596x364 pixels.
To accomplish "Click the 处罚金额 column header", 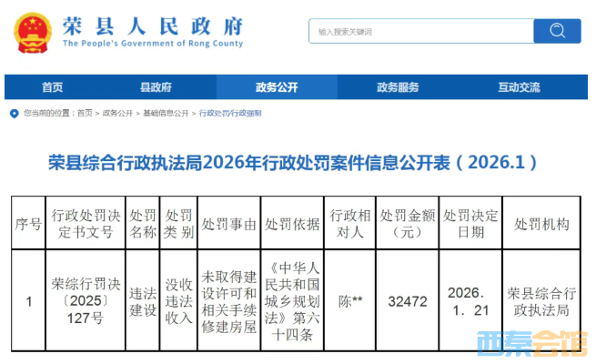I will point(406,223).
